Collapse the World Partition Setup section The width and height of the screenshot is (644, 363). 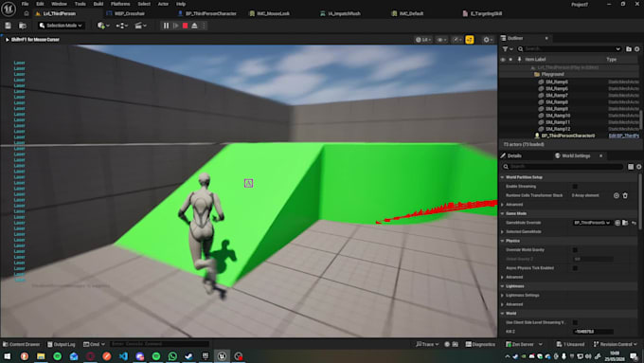[502, 177]
